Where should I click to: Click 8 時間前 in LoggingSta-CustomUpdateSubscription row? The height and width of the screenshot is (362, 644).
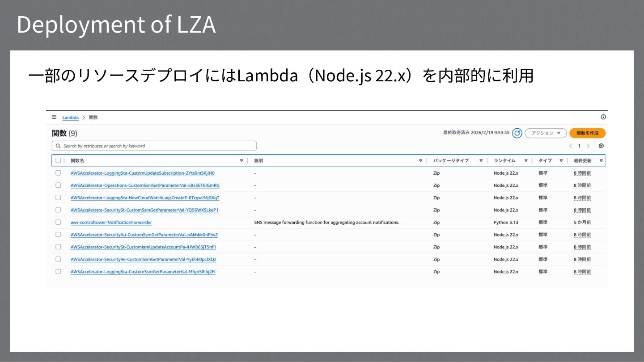point(582,173)
